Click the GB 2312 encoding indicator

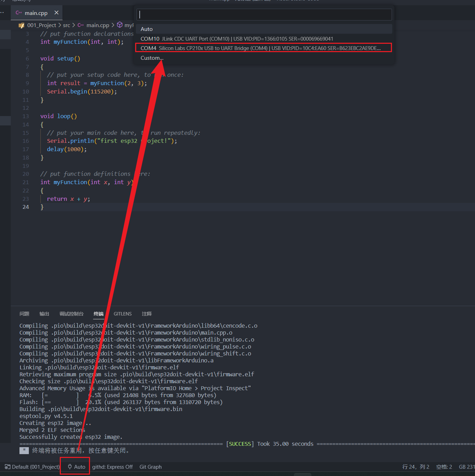pos(466,467)
